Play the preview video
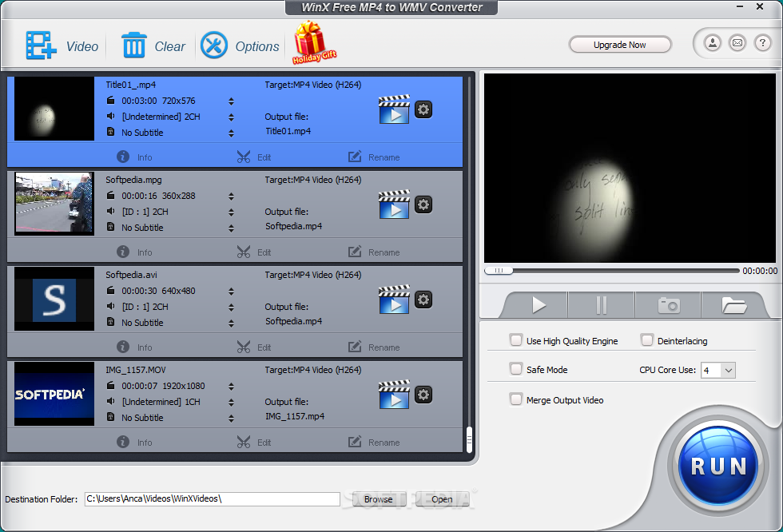This screenshot has width=783, height=532. coord(538,305)
